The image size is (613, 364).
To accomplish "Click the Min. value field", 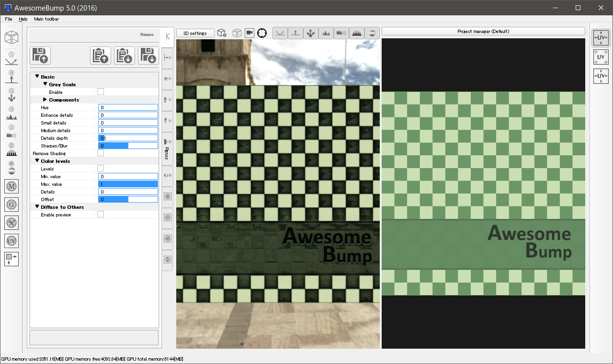I will coord(128,176).
